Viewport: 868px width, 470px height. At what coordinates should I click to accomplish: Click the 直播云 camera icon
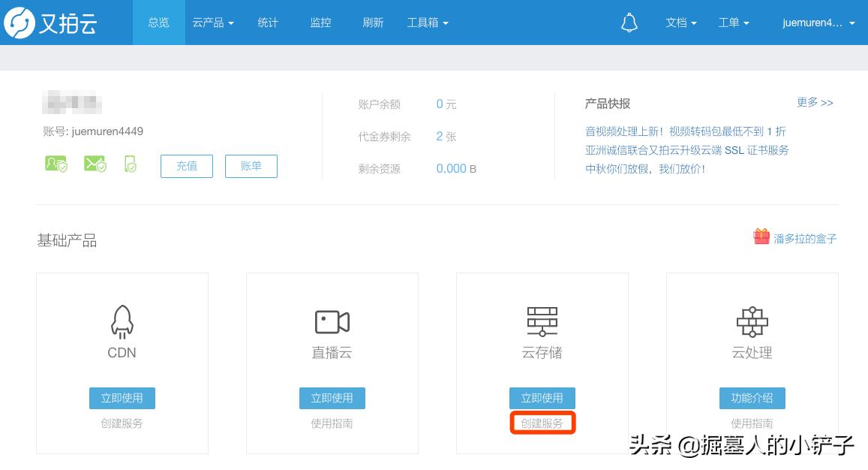tap(332, 321)
